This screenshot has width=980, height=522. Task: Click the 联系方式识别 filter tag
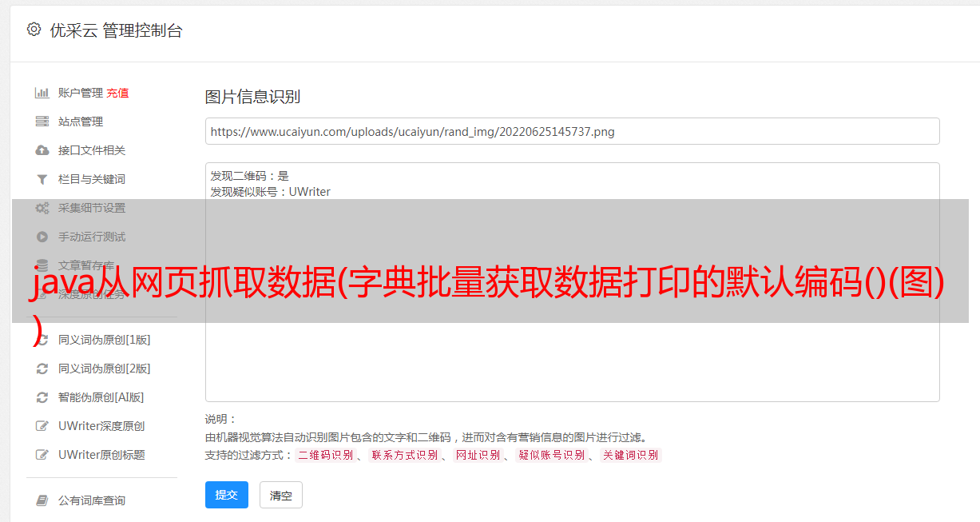point(404,455)
